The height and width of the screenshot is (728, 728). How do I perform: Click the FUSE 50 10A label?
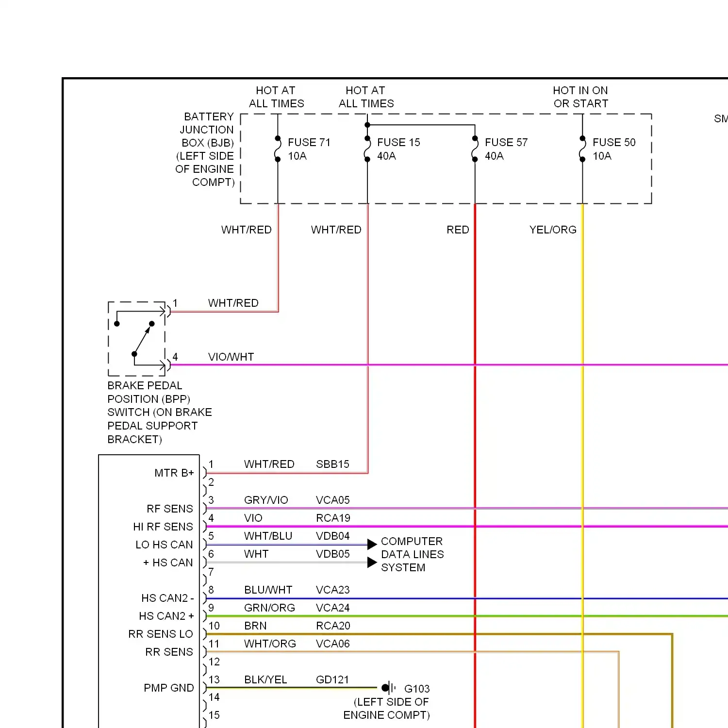pos(614,149)
